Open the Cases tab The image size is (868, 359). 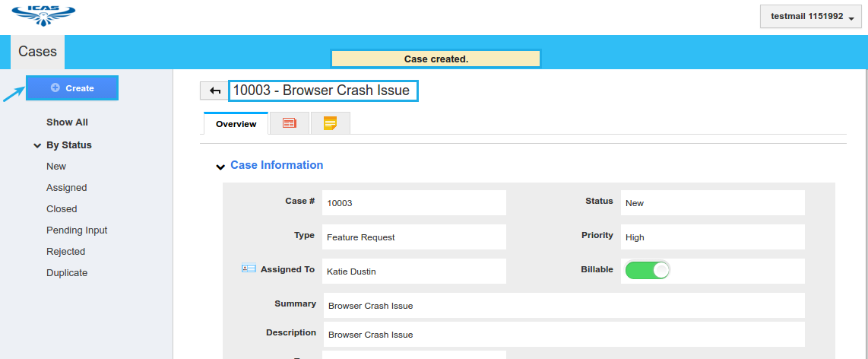coord(37,52)
